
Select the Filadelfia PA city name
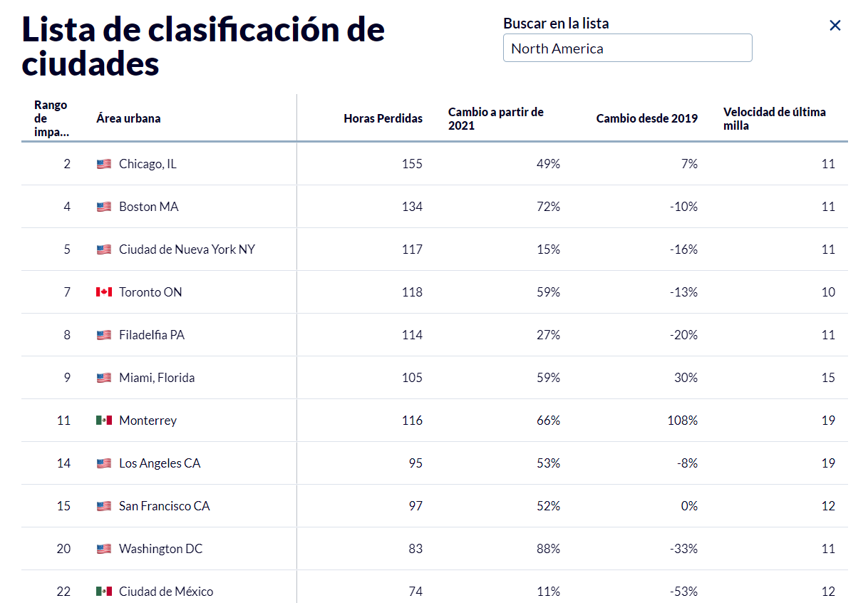(152, 335)
